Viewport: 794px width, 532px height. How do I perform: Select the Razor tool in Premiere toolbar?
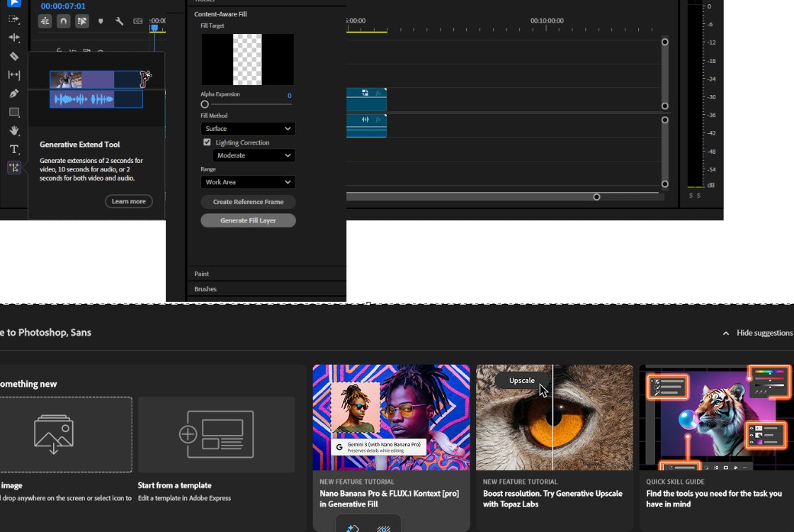[x=13, y=56]
